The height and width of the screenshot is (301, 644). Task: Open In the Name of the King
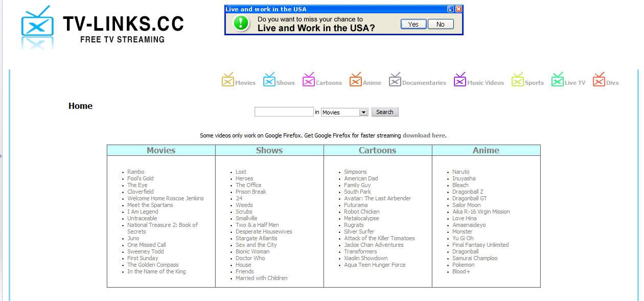(156, 271)
